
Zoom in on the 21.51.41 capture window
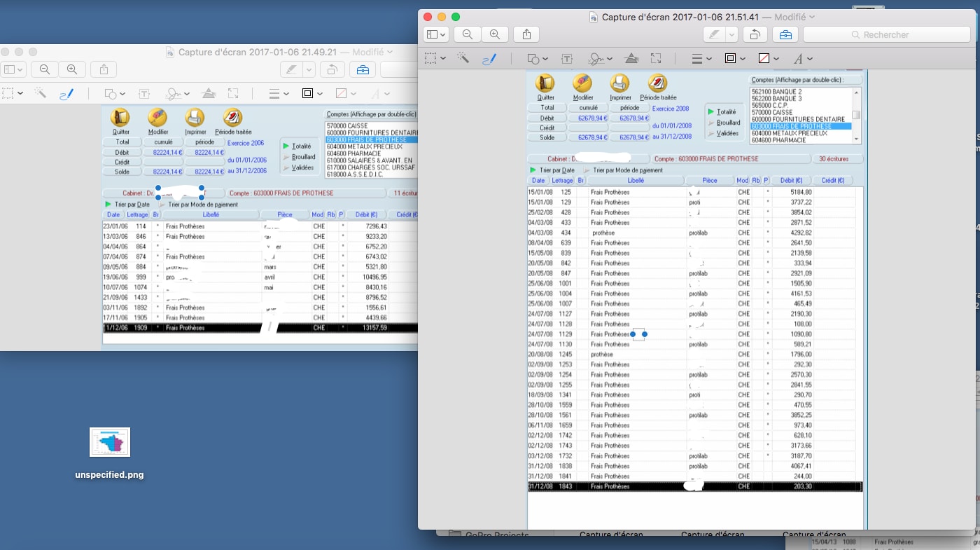pos(495,34)
